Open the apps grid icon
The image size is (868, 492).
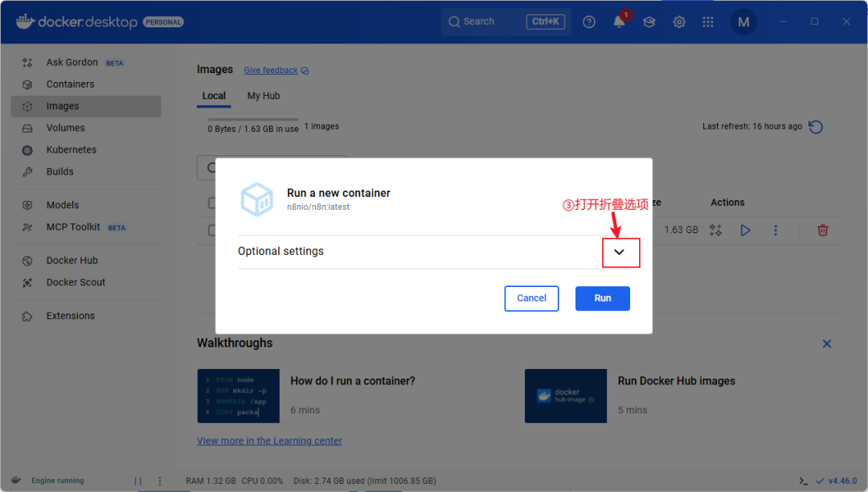tap(708, 22)
